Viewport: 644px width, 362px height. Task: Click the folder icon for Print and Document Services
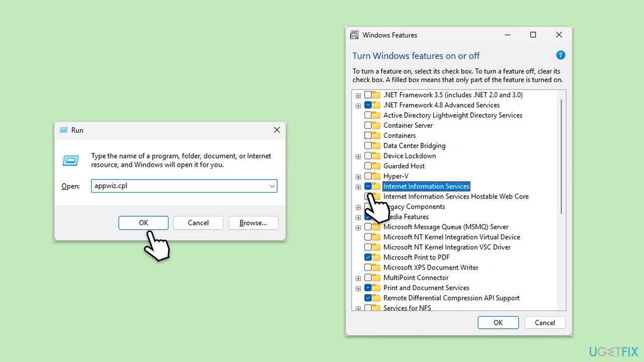tap(376, 288)
